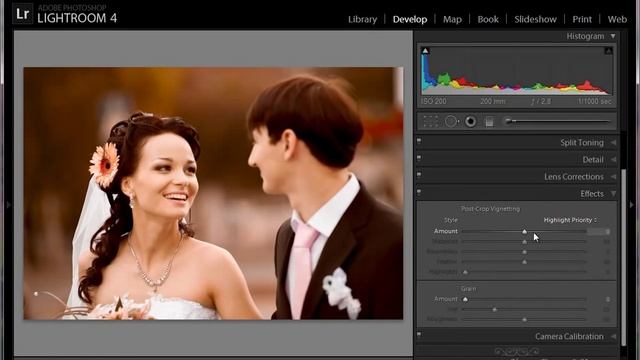Image resolution: width=640 pixels, height=360 pixels.
Task: Hide the right panel group arrow
Action: point(632,204)
